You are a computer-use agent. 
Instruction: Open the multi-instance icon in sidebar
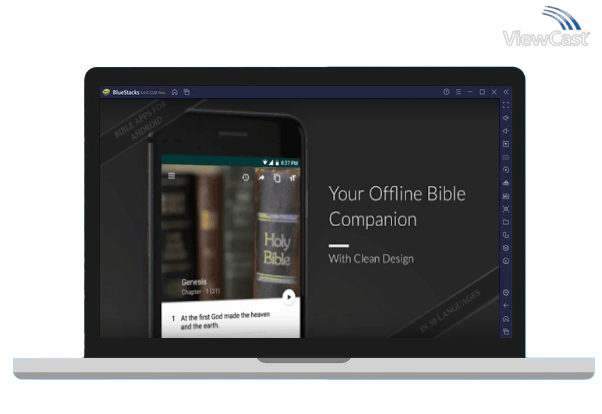(506, 235)
